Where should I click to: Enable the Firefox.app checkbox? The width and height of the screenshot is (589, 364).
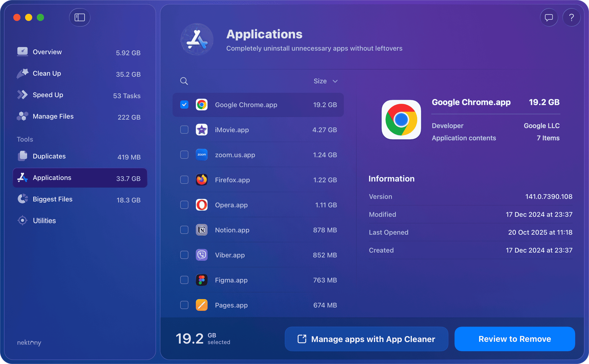(x=184, y=180)
